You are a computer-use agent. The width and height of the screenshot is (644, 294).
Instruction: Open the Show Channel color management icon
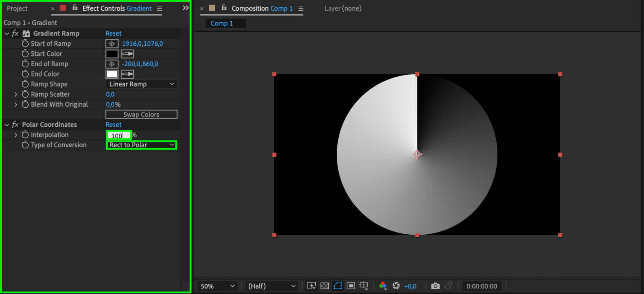click(383, 286)
